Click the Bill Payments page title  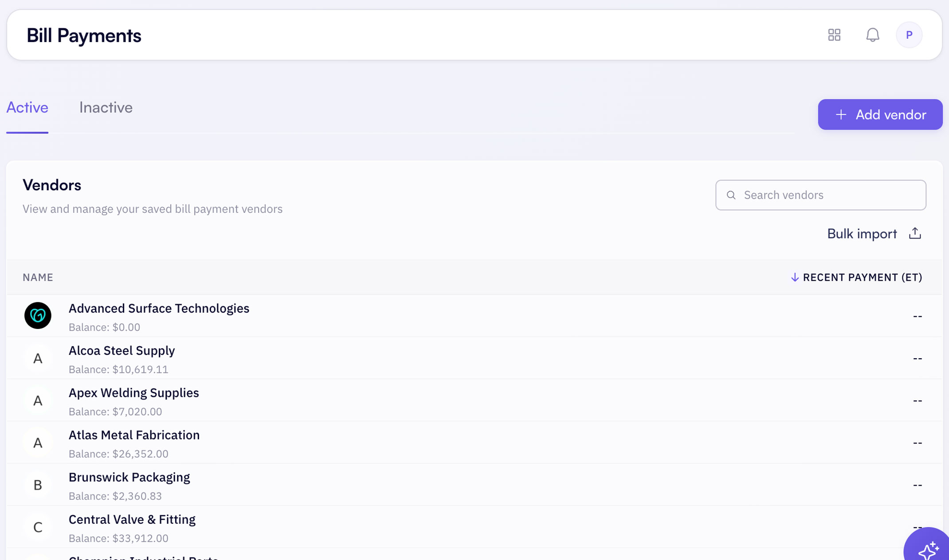point(84,35)
